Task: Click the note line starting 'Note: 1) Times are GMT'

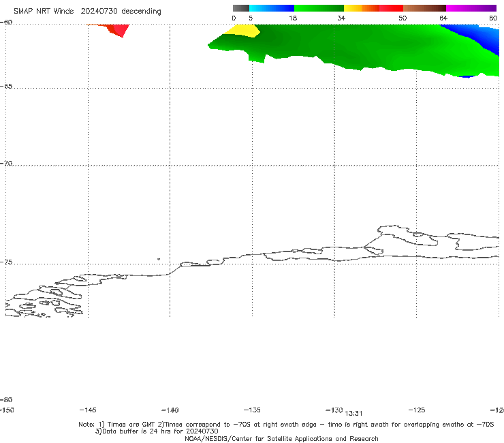Action: click(286, 425)
